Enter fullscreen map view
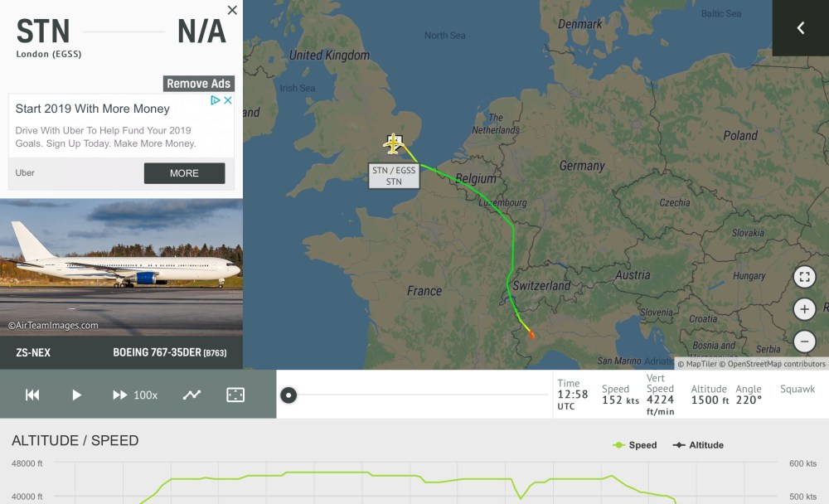Viewport: 829px width, 504px height. coord(804,277)
